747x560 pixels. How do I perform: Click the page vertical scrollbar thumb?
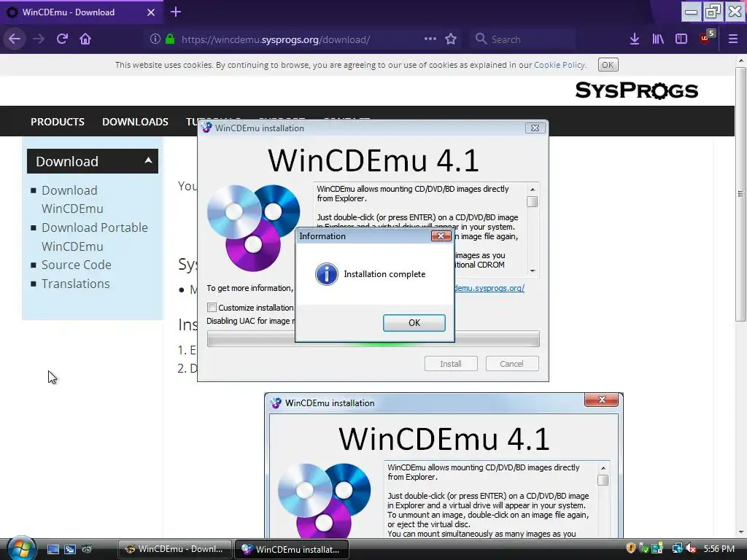[x=740, y=194]
